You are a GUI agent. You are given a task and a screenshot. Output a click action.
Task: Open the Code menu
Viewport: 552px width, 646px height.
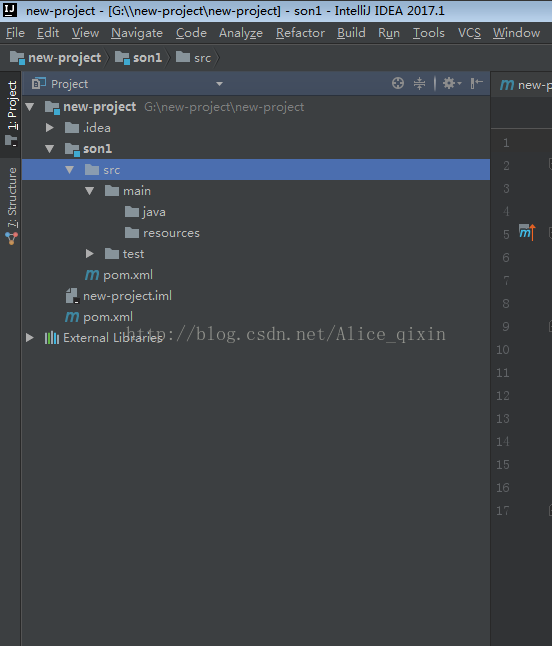pos(191,33)
